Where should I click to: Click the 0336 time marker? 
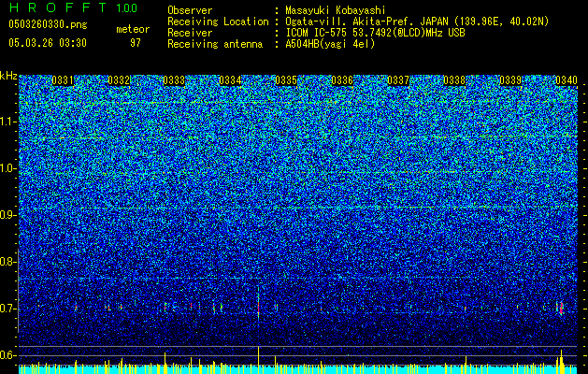[x=342, y=80]
